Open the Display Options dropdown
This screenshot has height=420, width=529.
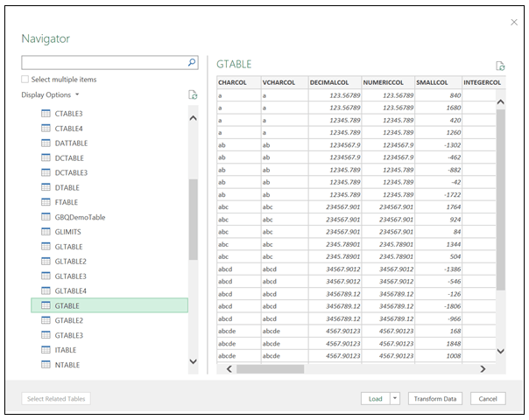[x=50, y=94]
